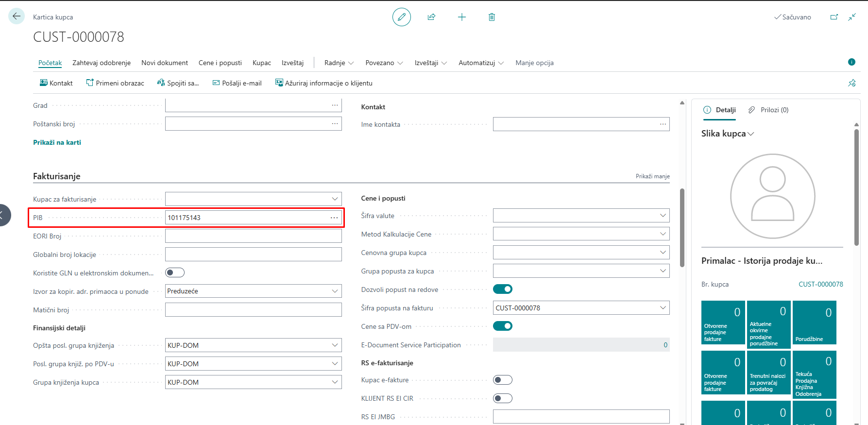Expand the Radnje menu
Image resolution: width=868 pixels, height=425 pixels.
(339, 63)
